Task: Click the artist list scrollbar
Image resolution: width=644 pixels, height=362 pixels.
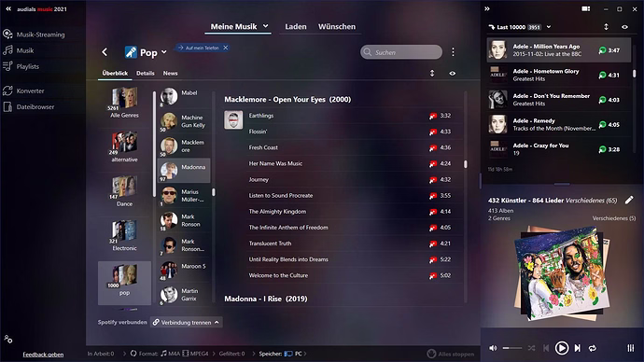Action: pyautogui.click(x=213, y=192)
